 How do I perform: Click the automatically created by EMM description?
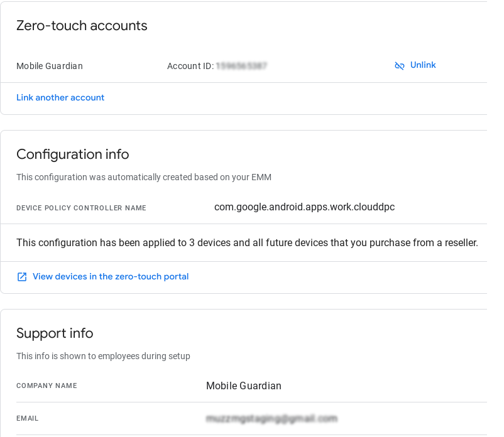[x=144, y=177]
